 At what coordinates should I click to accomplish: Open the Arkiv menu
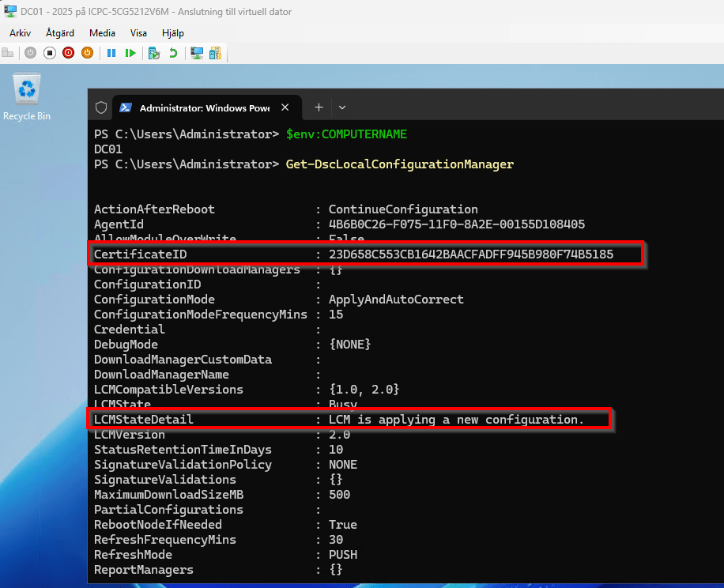click(21, 33)
